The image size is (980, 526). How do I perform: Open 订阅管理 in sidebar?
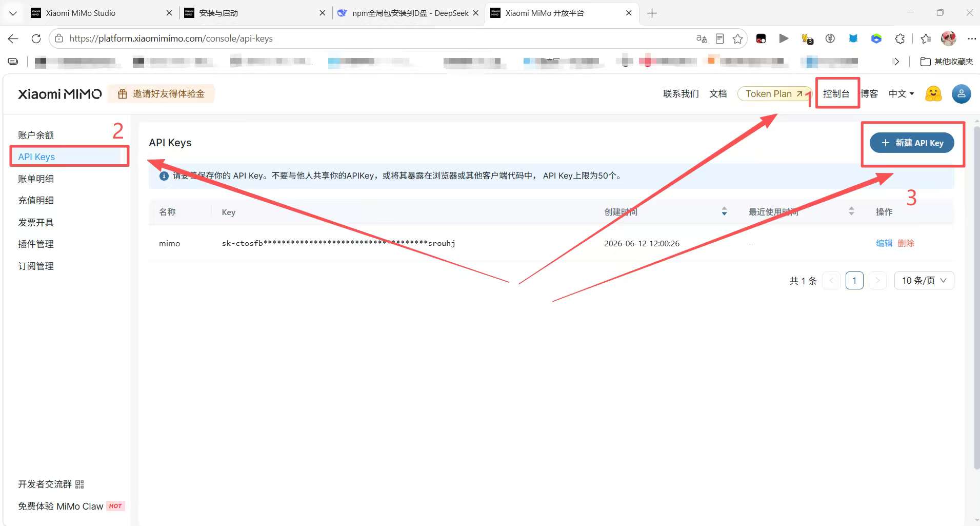click(x=36, y=266)
